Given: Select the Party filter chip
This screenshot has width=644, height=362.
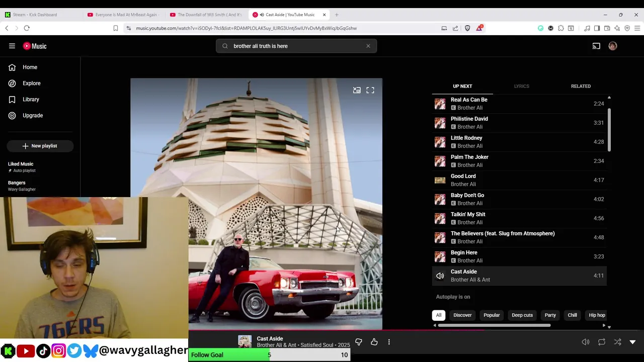Looking at the screenshot, I should click(550, 315).
